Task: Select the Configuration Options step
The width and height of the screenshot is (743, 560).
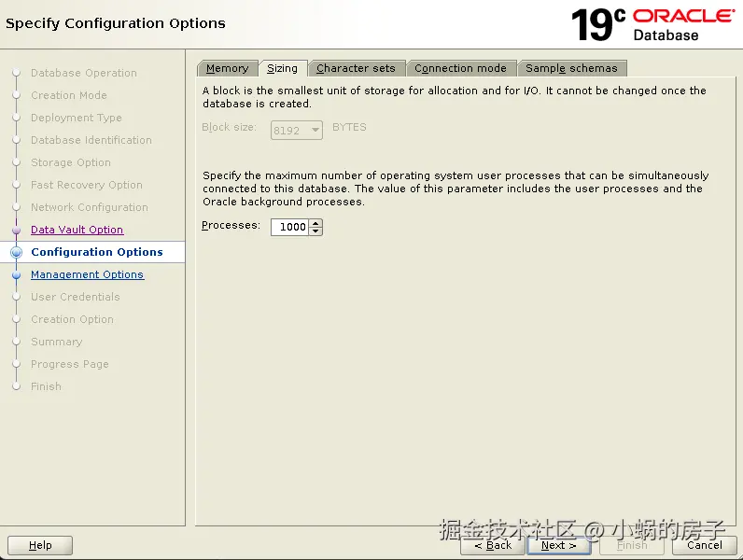Action: (x=97, y=252)
